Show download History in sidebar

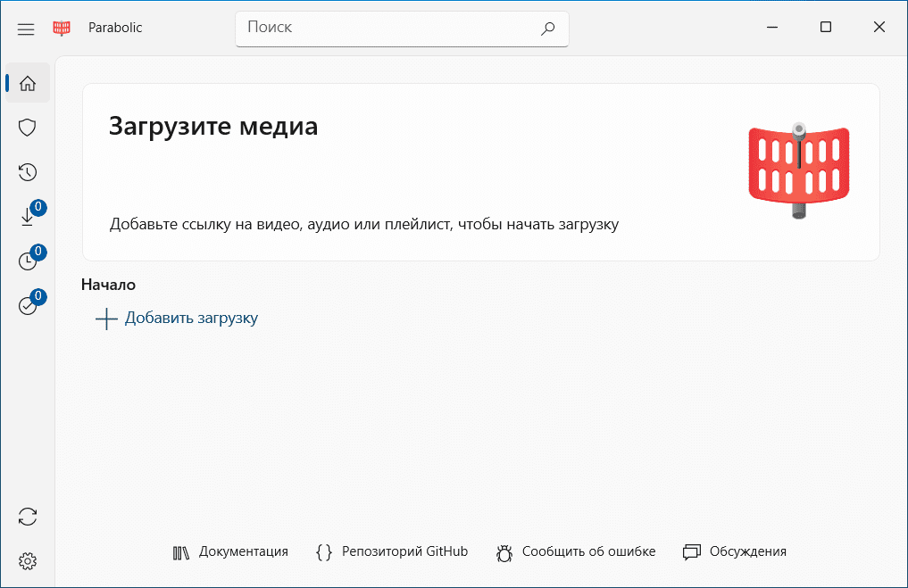28,172
